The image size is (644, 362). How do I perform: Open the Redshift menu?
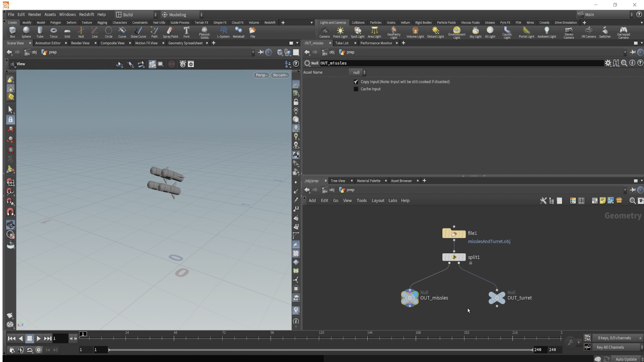(x=87, y=14)
